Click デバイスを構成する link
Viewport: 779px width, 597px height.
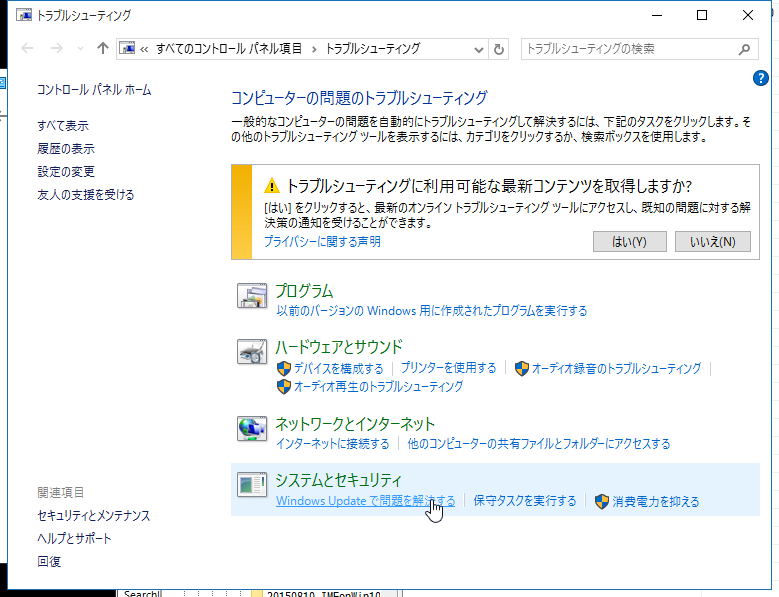pyautogui.click(x=338, y=369)
